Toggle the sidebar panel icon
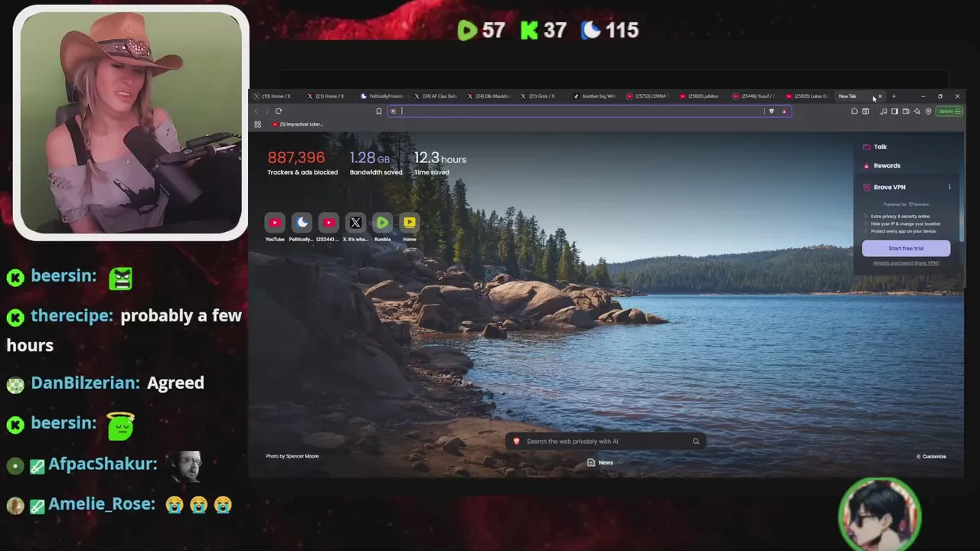 coord(894,111)
